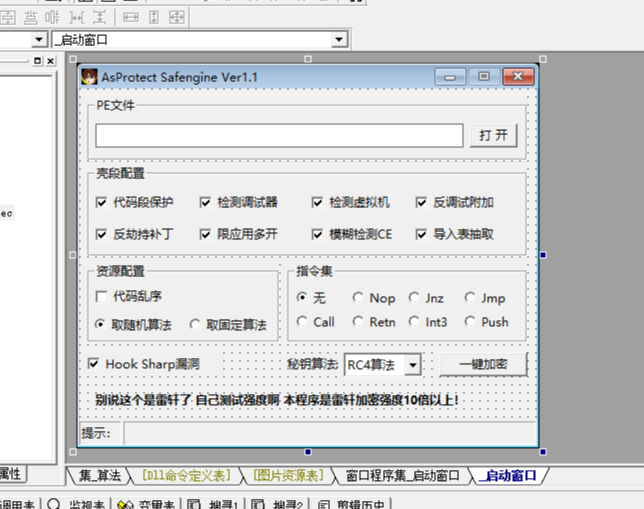Click the search icon of 搜寻1 tab
644x509 pixels.
coord(194,504)
